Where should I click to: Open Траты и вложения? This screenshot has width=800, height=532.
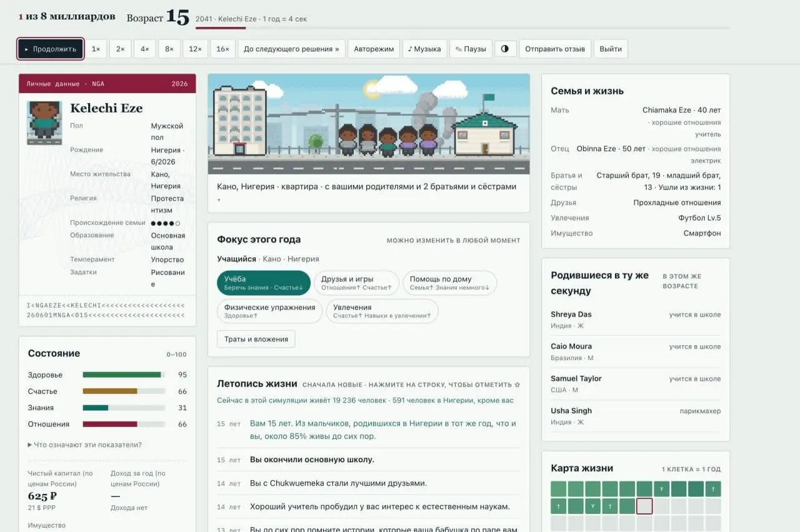[256, 339]
